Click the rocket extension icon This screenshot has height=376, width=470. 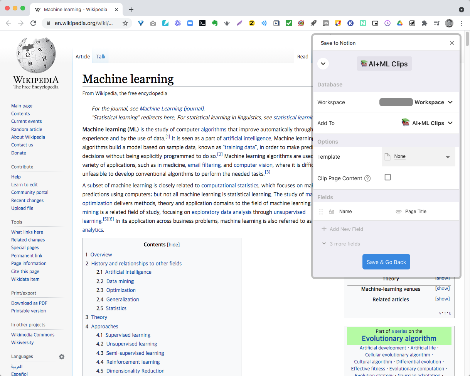313,23
